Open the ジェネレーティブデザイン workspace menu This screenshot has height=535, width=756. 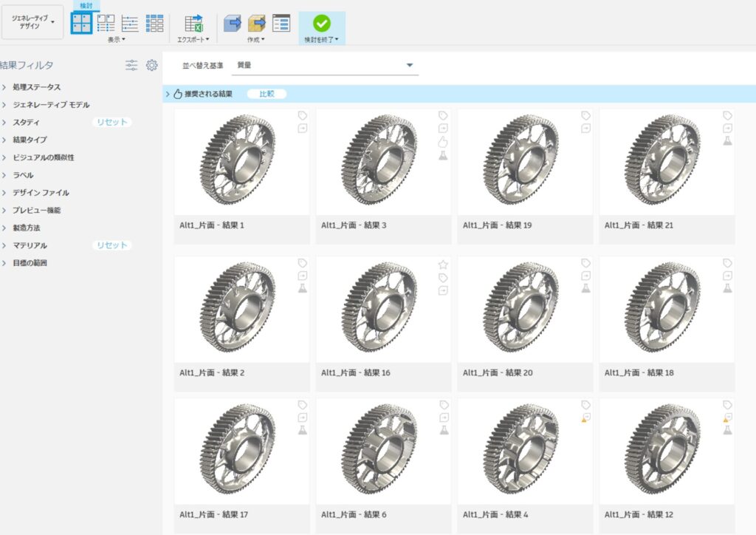pos(32,22)
